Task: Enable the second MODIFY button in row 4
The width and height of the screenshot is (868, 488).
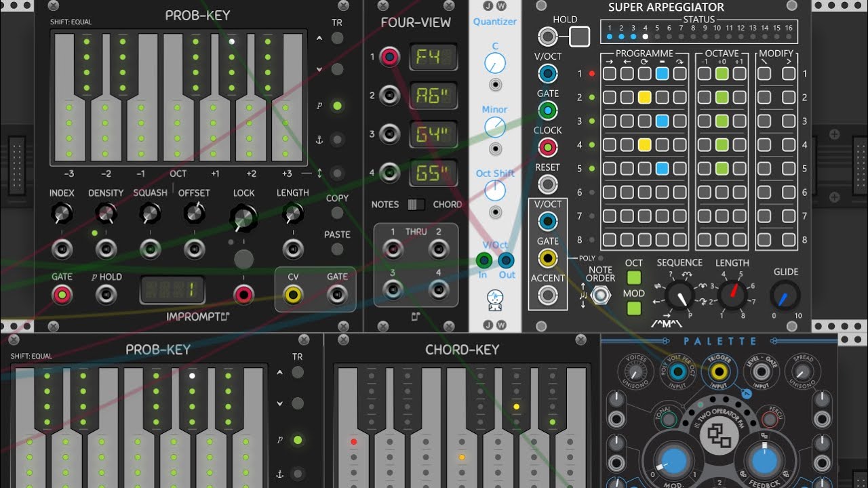Action: click(788, 145)
